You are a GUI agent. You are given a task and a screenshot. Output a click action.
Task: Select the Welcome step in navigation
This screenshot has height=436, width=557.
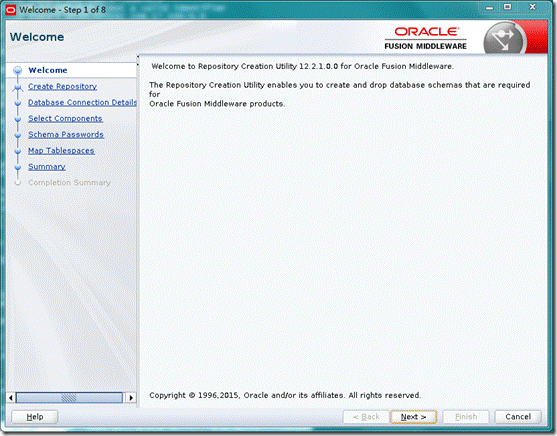(x=48, y=70)
